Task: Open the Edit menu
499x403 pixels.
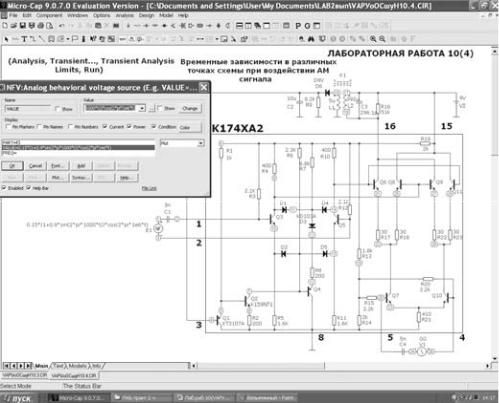Action: pyautogui.click(x=27, y=15)
